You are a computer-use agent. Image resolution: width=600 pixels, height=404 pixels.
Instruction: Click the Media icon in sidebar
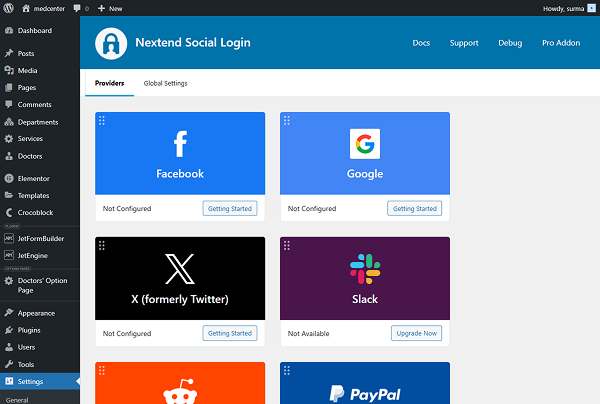tap(9, 70)
